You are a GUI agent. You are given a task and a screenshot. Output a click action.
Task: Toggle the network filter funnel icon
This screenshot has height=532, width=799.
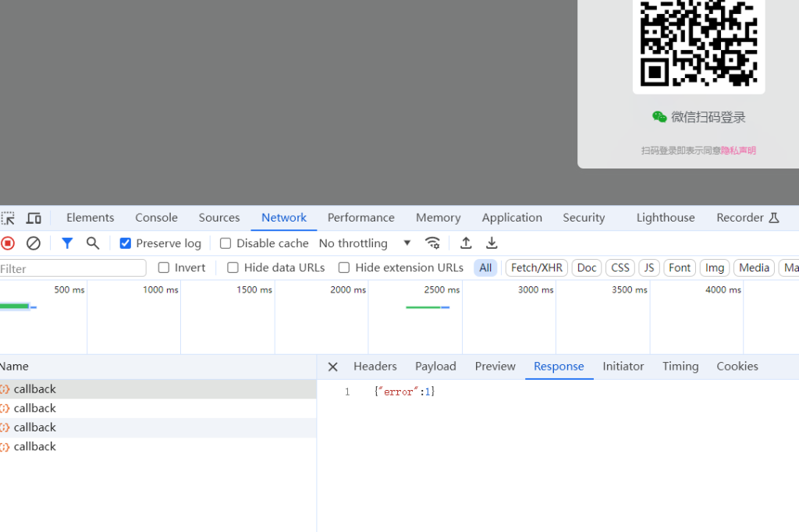pyautogui.click(x=67, y=243)
